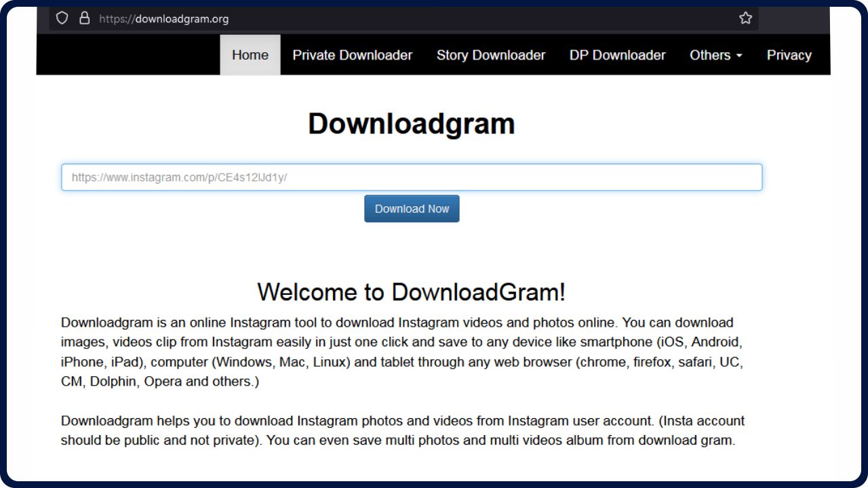This screenshot has height=488, width=868.
Task: Click the Downloadgram page heading
Action: 412,124
